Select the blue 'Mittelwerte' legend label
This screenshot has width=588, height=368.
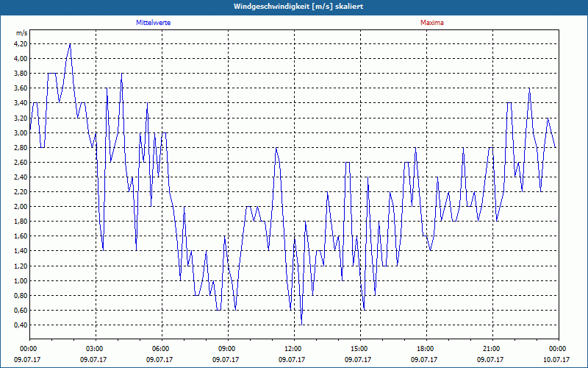154,23
